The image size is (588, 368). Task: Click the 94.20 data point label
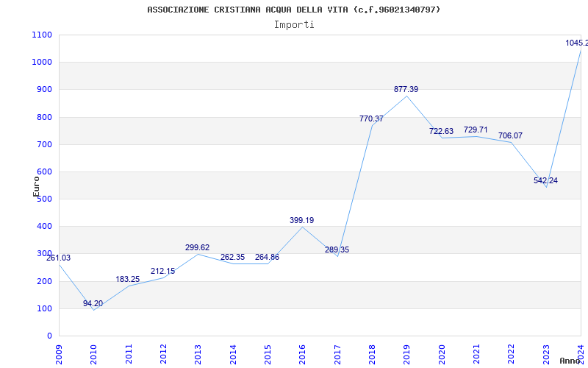click(x=93, y=303)
